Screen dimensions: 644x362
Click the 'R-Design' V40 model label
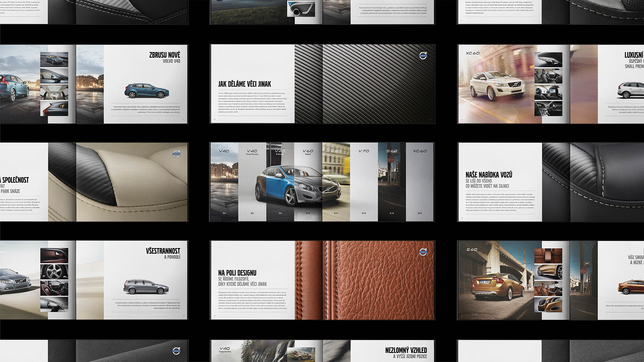coord(280,152)
